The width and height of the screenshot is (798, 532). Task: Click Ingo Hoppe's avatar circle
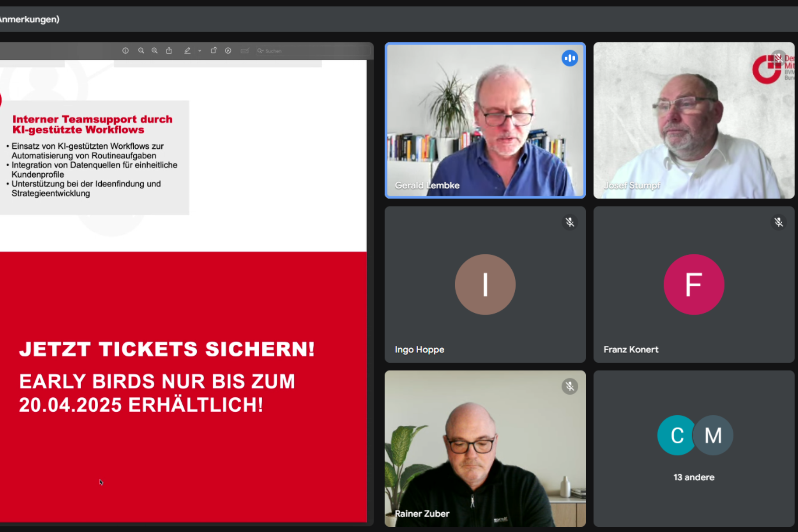click(485, 284)
